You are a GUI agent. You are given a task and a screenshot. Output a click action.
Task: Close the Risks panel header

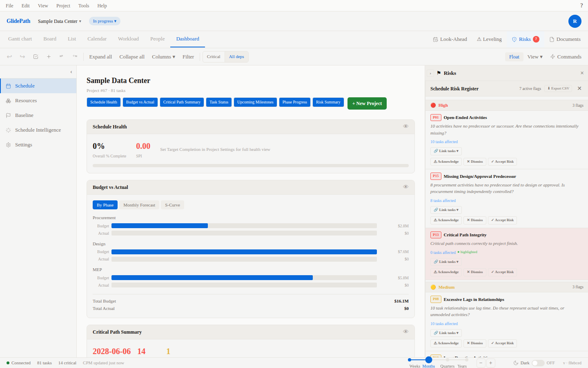tap(582, 73)
